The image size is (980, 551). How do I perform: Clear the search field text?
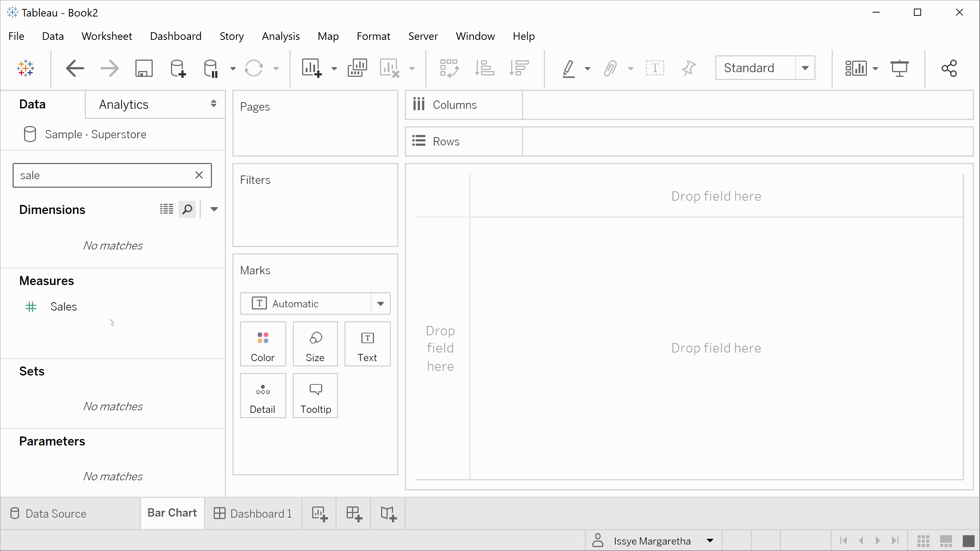point(199,175)
